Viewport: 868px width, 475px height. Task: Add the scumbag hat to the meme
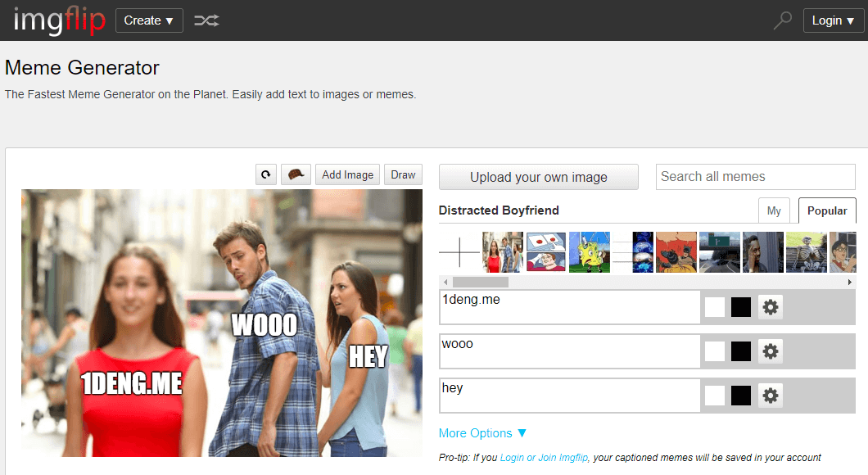pos(296,174)
